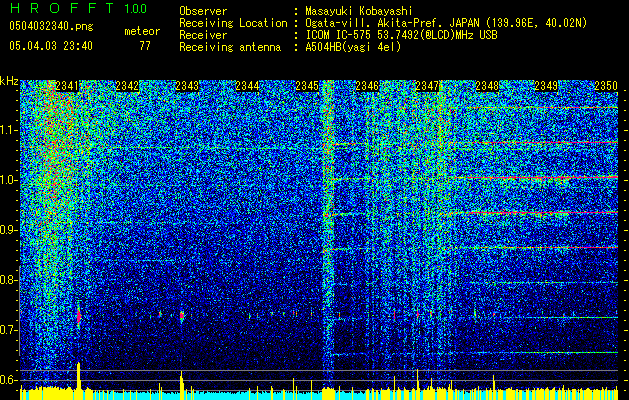This screenshot has width=629, height=400.
Task: Click the 0.7 kHz axis label
Action: tap(9, 330)
